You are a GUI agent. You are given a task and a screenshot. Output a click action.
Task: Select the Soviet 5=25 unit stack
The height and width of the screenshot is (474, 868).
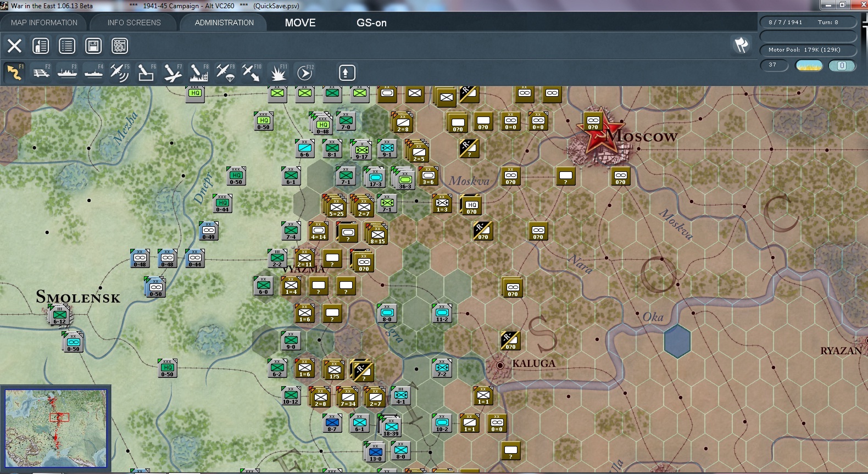(336, 206)
